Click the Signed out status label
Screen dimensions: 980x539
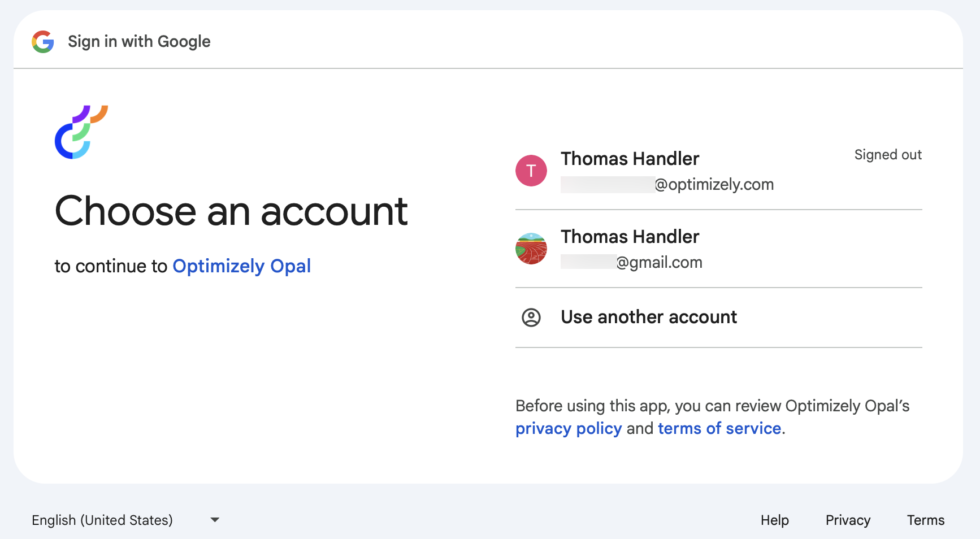tap(887, 155)
